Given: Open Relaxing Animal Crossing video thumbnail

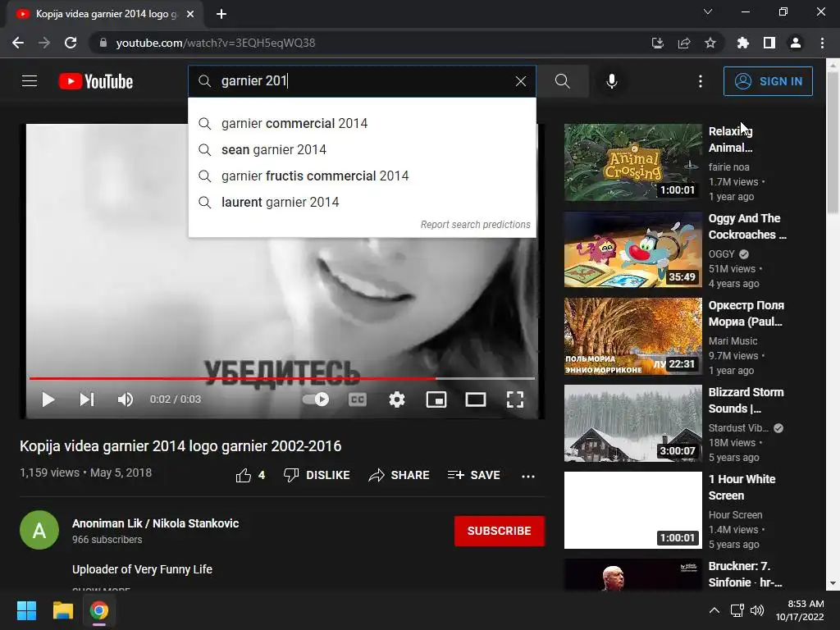Looking at the screenshot, I should 632,162.
